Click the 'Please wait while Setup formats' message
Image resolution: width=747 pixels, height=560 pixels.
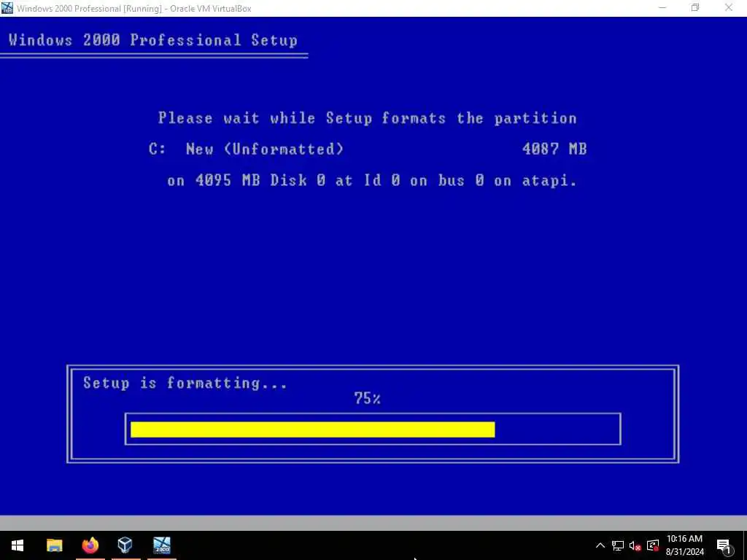tap(367, 118)
